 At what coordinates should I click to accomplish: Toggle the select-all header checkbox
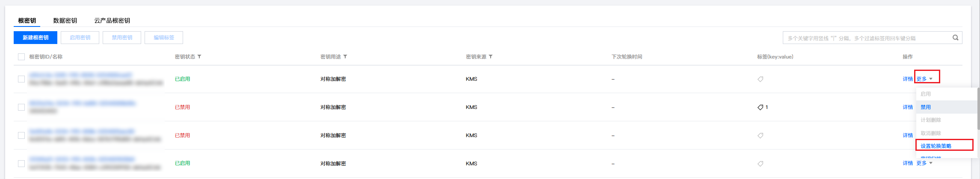(x=21, y=57)
